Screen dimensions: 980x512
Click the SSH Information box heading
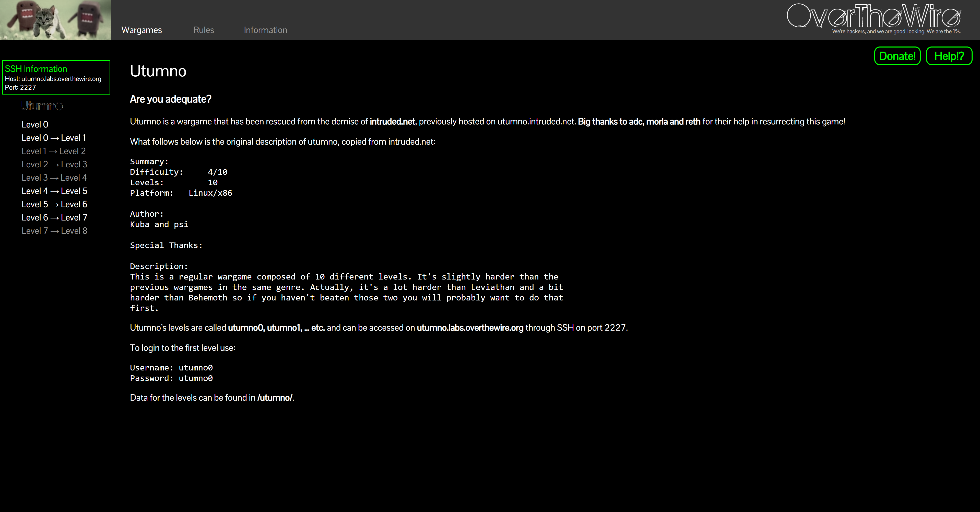point(36,69)
